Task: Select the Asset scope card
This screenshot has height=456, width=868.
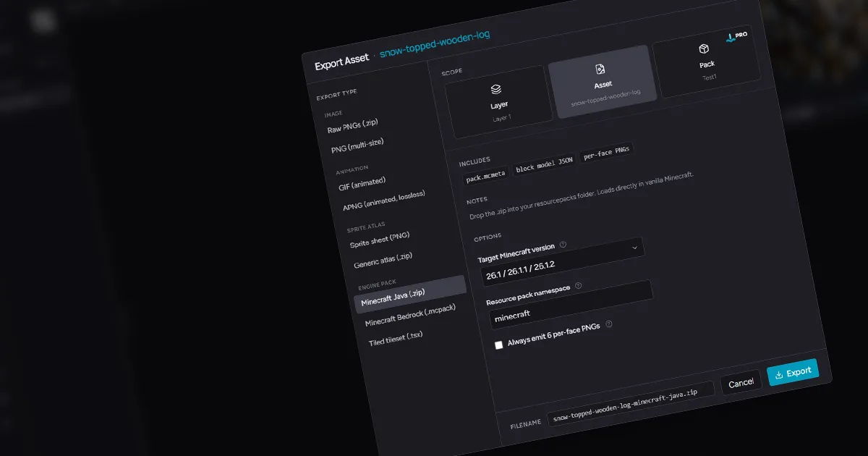Action: pos(602,81)
